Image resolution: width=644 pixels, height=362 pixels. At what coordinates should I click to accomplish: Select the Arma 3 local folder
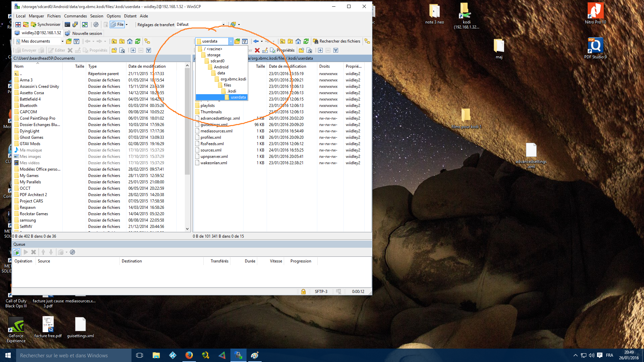coord(26,80)
